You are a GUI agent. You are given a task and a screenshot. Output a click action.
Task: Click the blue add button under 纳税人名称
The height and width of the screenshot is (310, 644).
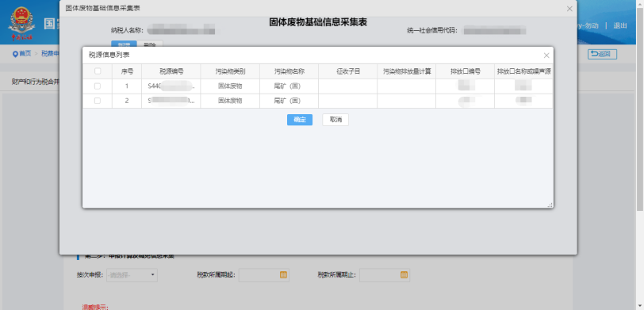point(124,44)
